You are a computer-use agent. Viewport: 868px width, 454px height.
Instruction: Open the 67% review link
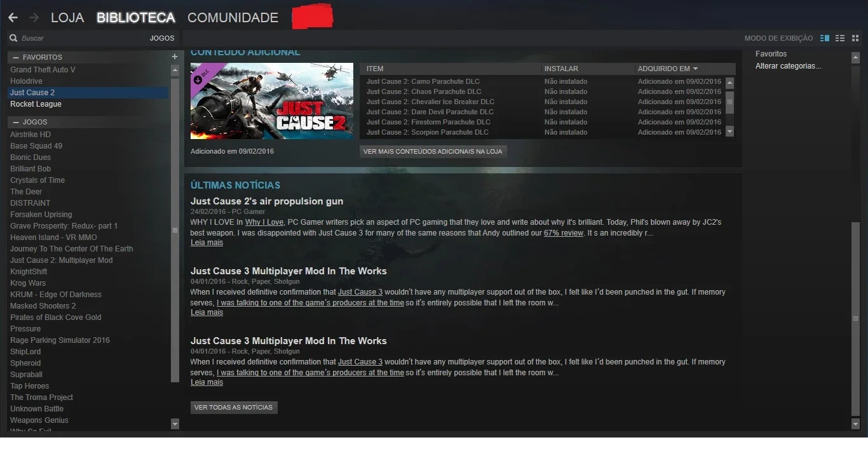tap(563, 233)
